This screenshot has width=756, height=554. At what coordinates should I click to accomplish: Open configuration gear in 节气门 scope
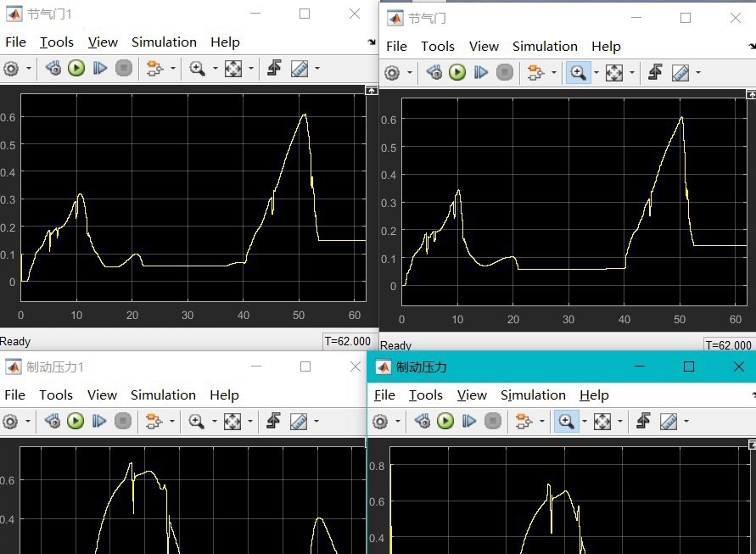(392, 73)
